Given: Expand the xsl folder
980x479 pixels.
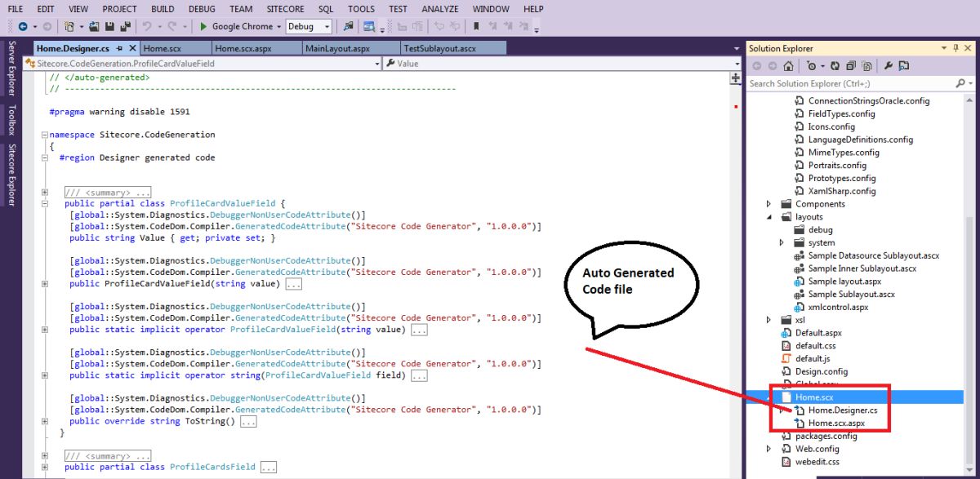Looking at the screenshot, I should pos(768,320).
